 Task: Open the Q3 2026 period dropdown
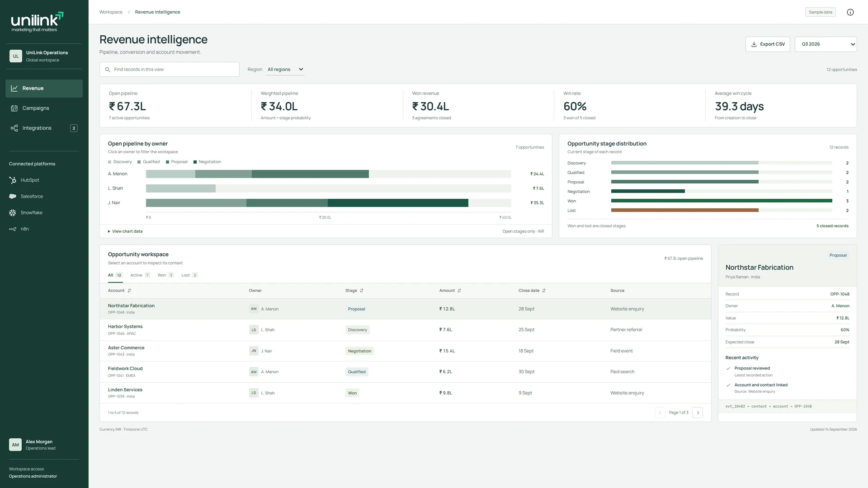(826, 44)
